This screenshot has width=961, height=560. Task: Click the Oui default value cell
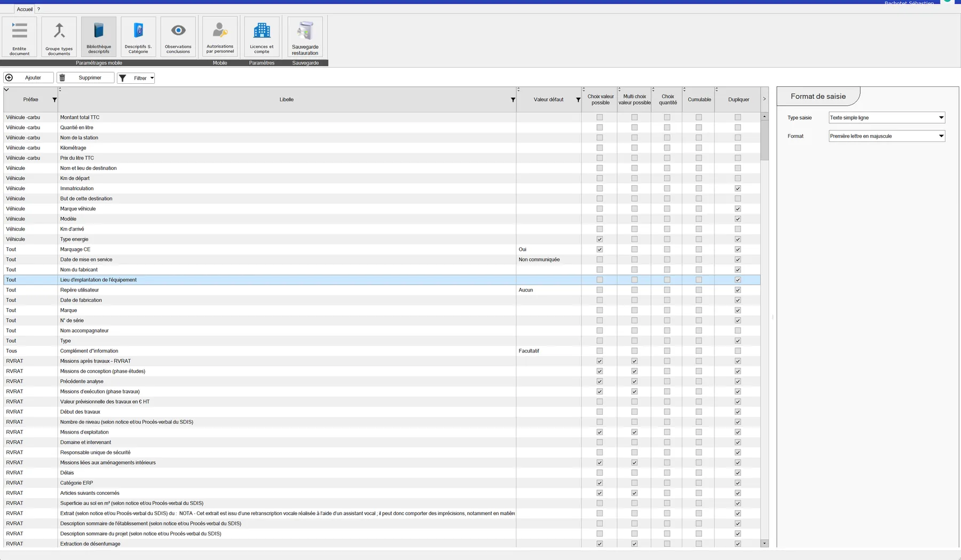tap(549, 249)
